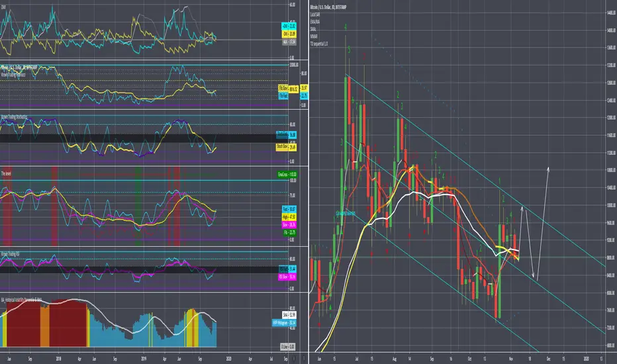Click the Krown Trading Stochastics pane title
This screenshot has width=617, height=364.
coord(14,117)
